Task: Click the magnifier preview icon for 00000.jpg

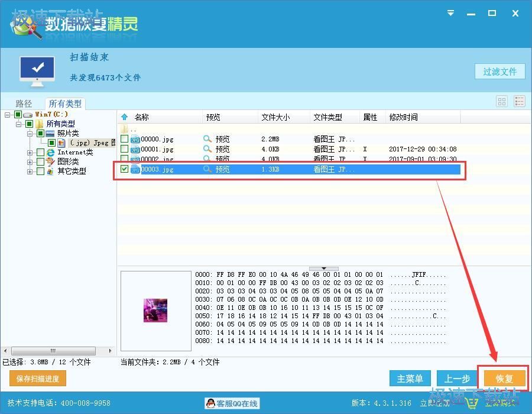Action: (207, 139)
